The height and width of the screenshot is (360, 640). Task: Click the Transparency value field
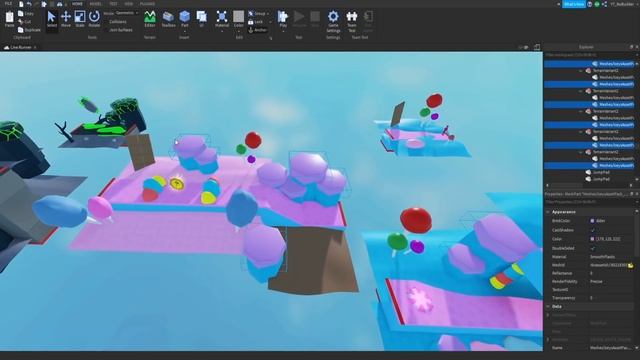click(x=612, y=298)
